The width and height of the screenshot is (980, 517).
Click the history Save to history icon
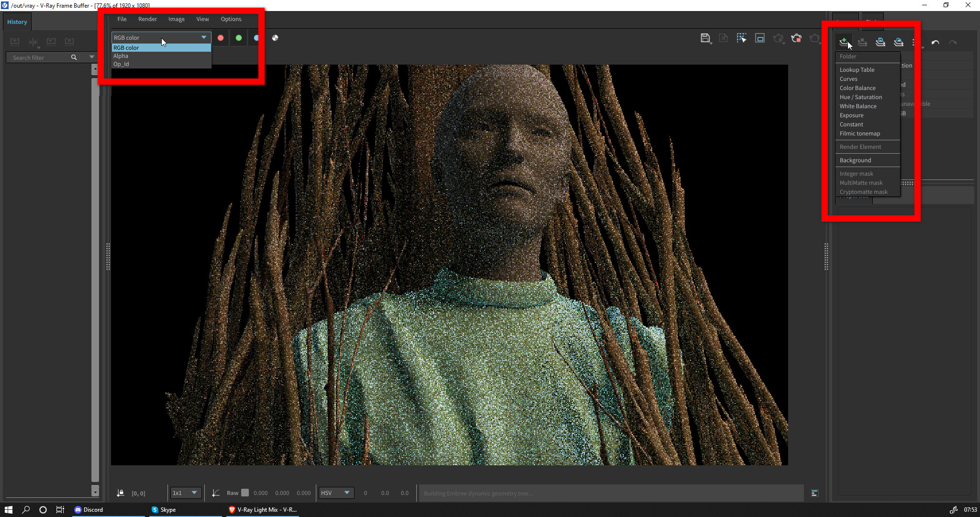15,42
